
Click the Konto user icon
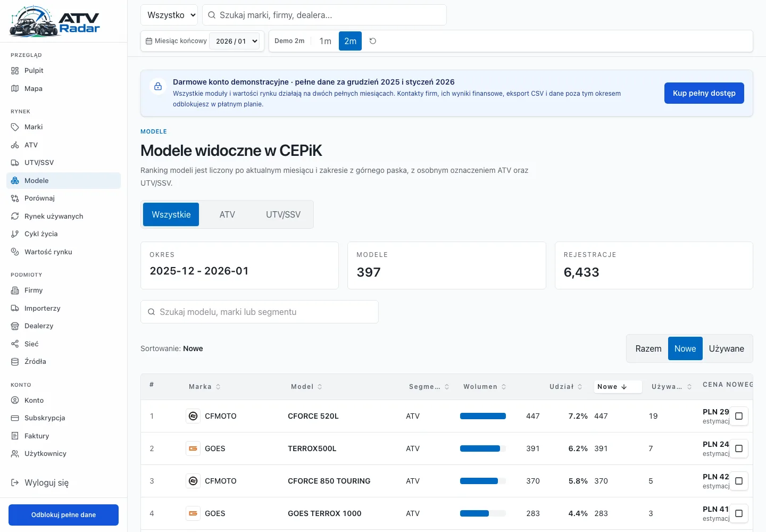pyautogui.click(x=15, y=400)
